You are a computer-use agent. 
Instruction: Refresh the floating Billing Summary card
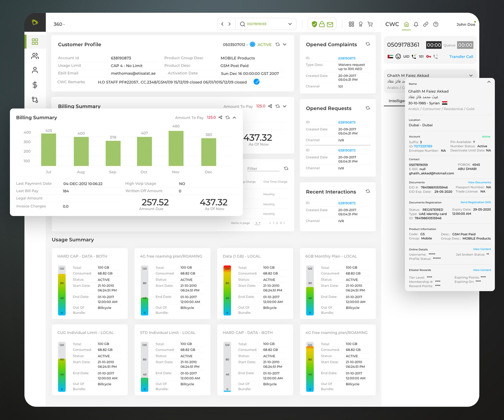coord(228,117)
